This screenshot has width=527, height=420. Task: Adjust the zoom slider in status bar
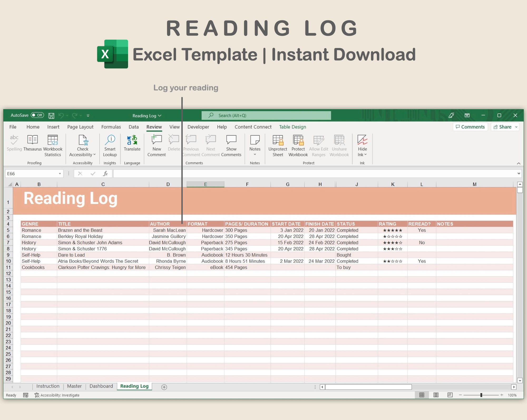[x=481, y=395]
